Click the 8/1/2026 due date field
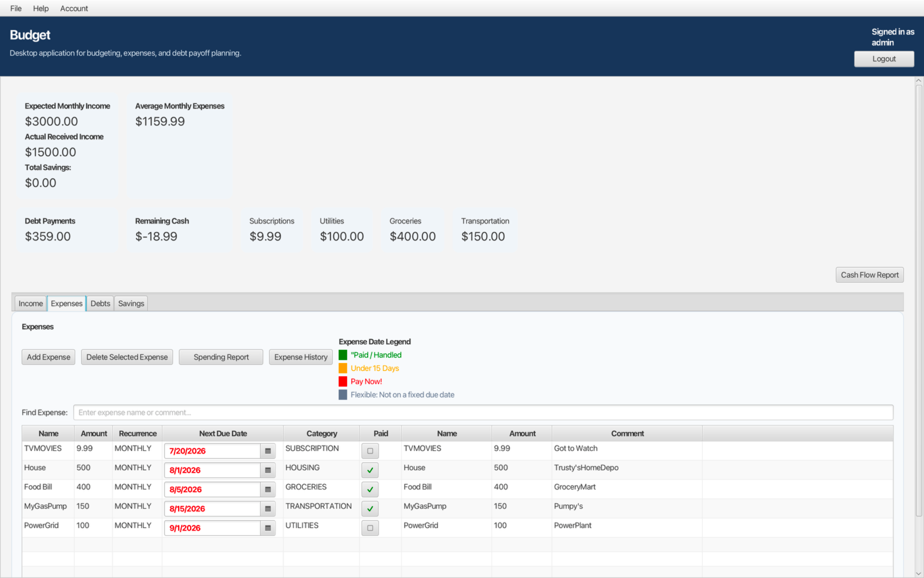Screen dimensions: 924x578 pos(213,470)
